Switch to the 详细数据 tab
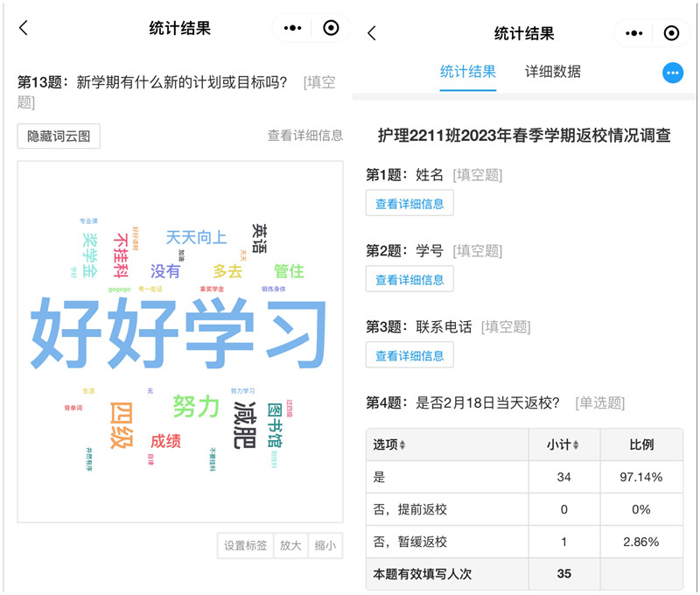This screenshot has height=595, width=700. coord(552,72)
